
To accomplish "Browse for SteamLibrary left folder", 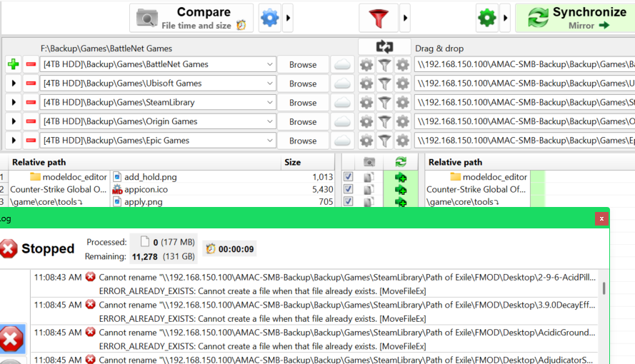I will pos(303,102).
